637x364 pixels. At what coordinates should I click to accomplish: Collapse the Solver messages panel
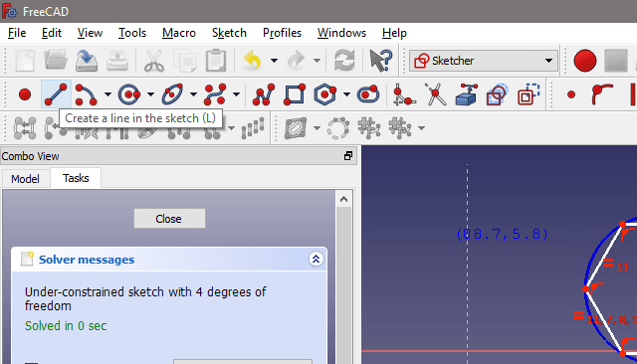coord(316,259)
